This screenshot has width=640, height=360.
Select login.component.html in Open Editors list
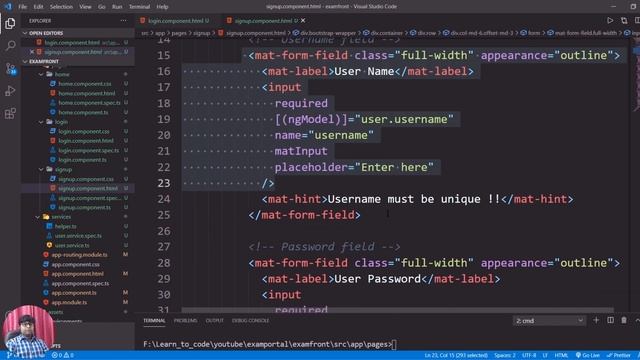pyautogui.click(x=78, y=42)
